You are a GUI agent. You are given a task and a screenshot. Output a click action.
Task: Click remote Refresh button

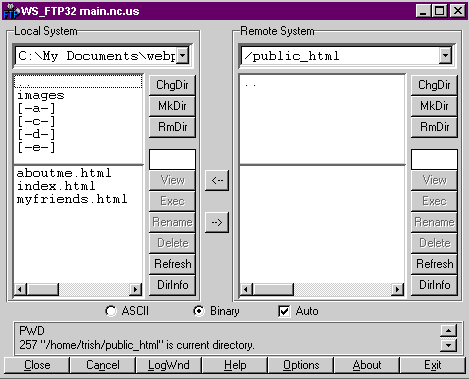[x=434, y=264]
